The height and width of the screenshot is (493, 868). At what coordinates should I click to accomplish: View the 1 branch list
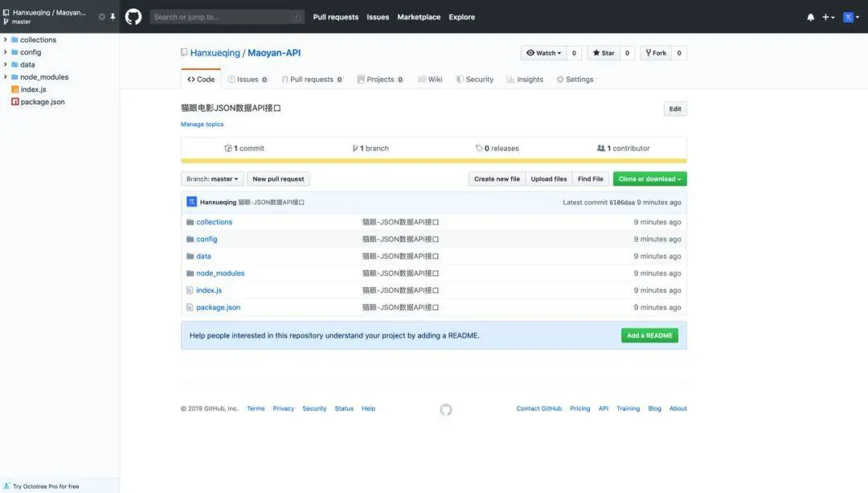coord(371,149)
